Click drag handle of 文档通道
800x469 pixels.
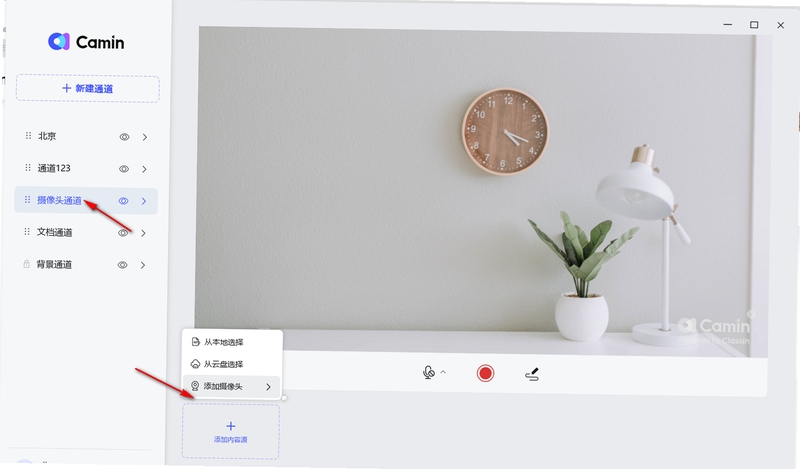27,232
